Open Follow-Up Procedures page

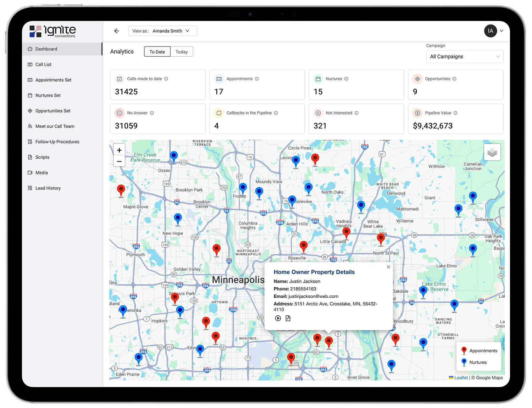click(x=62, y=142)
